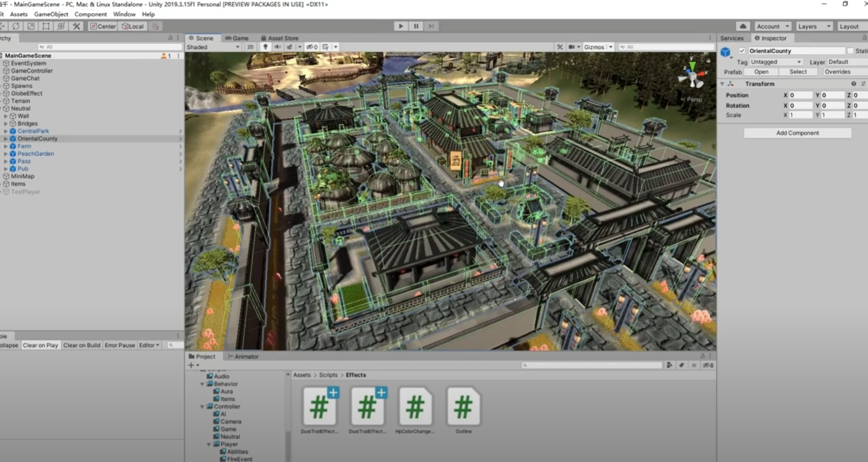The height and width of the screenshot is (462, 868).
Task: Toggle hidden objects visibility counter
Action: click(x=312, y=47)
